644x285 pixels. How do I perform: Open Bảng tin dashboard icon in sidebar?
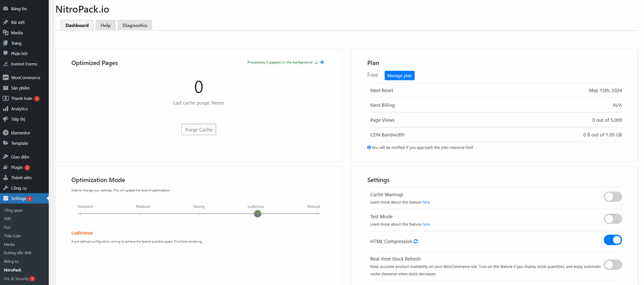click(5, 9)
